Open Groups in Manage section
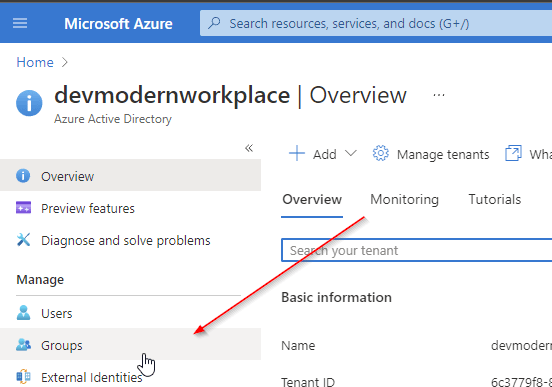This screenshot has height=387, width=552. point(130,345)
